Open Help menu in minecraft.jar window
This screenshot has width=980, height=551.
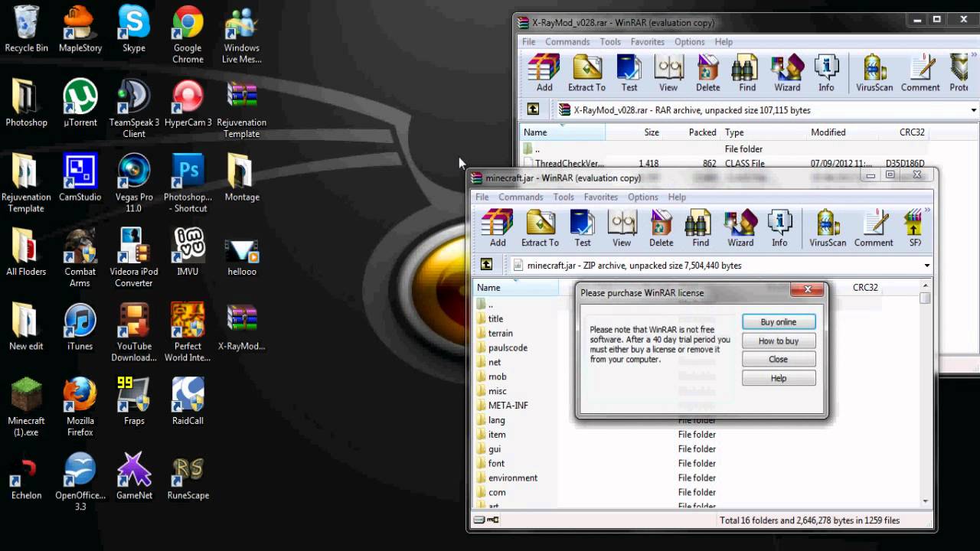pos(677,197)
